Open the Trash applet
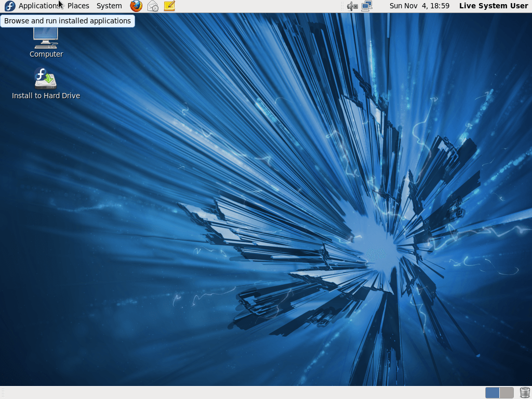The image size is (532, 399). (x=525, y=393)
